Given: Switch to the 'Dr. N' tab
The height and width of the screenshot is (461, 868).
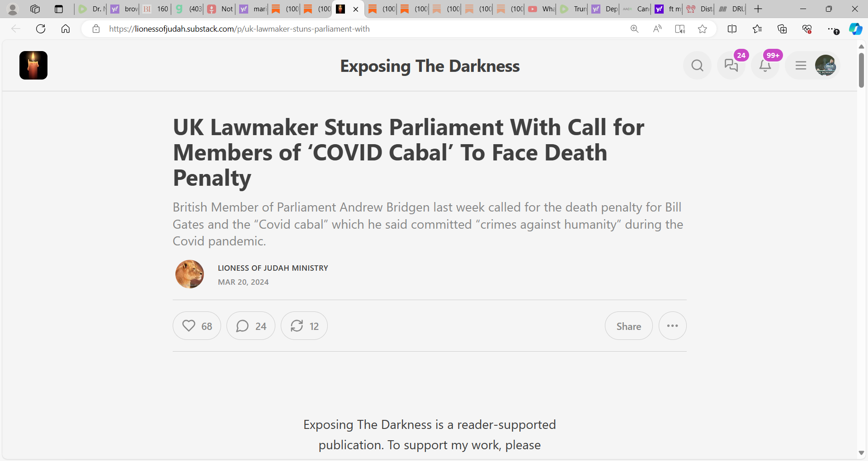Looking at the screenshot, I should coord(91,9).
